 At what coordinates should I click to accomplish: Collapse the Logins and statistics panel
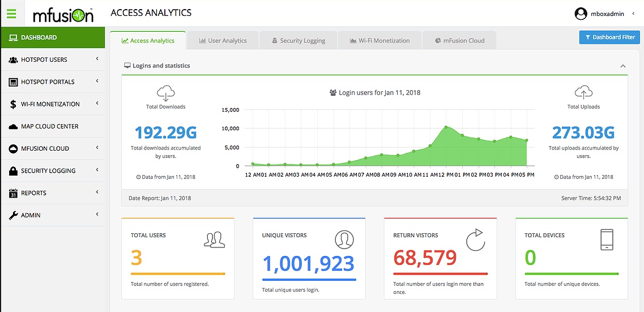pyautogui.click(x=622, y=66)
